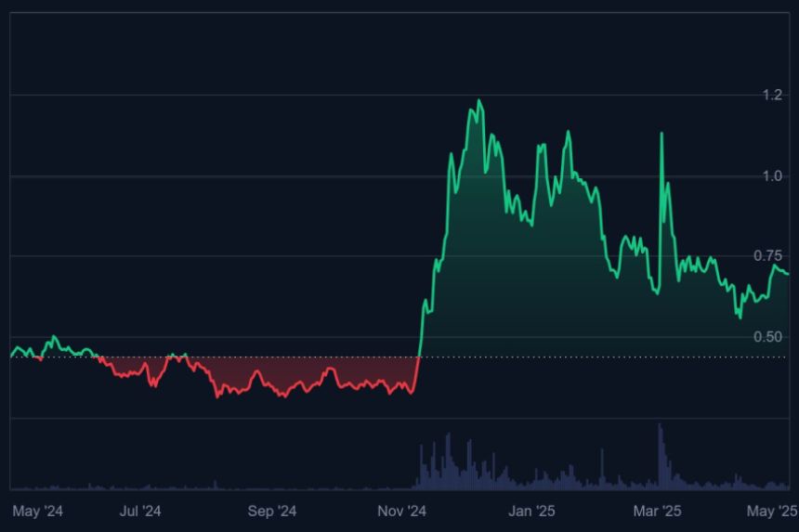This screenshot has width=799, height=532.
Task: Click the May '25 date label
Action: pyautogui.click(x=772, y=512)
